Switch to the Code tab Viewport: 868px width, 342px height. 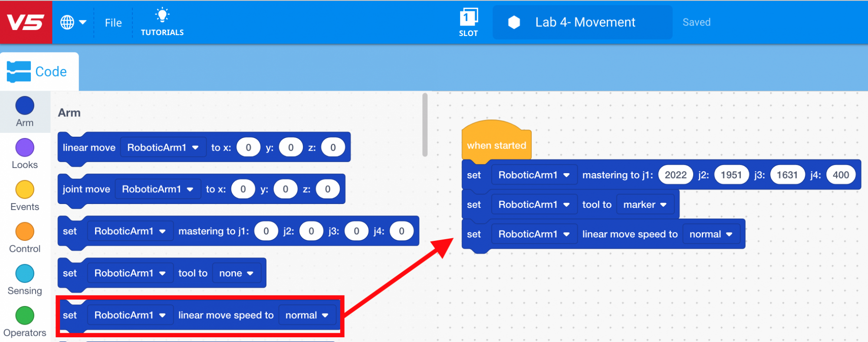pyautogui.click(x=39, y=72)
